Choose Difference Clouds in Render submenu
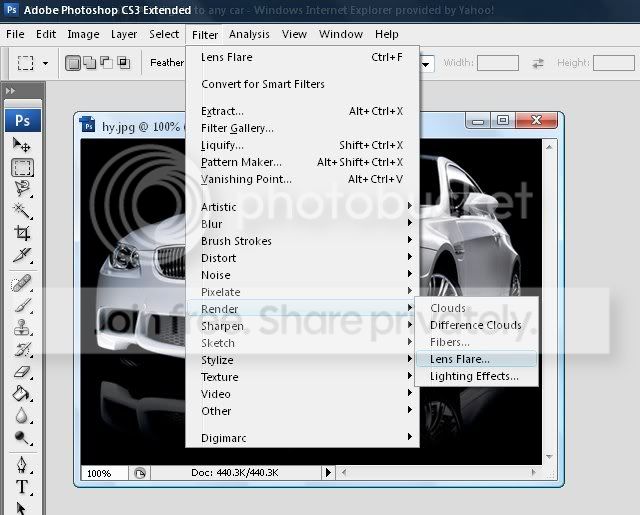The image size is (640, 515). coord(476,325)
